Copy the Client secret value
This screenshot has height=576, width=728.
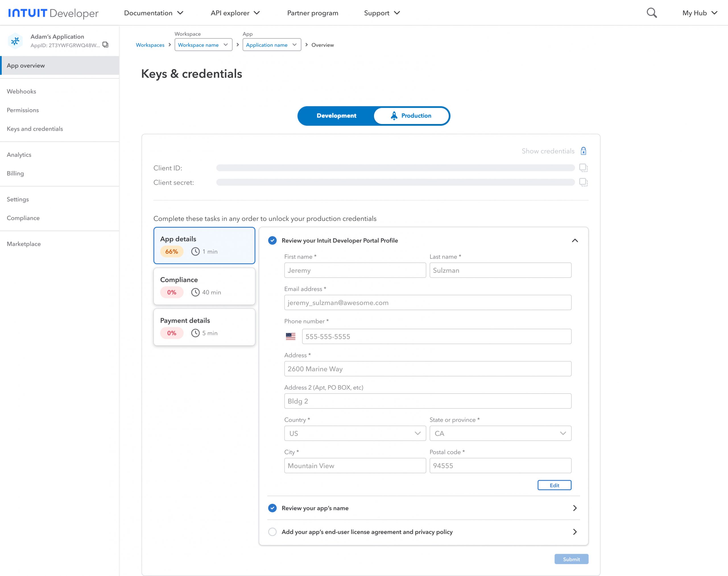pos(583,182)
